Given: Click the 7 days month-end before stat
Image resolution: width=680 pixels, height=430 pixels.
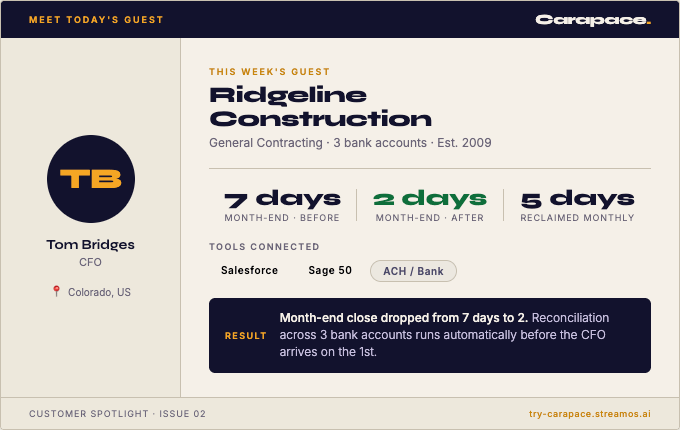Looking at the screenshot, I should (x=282, y=205).
